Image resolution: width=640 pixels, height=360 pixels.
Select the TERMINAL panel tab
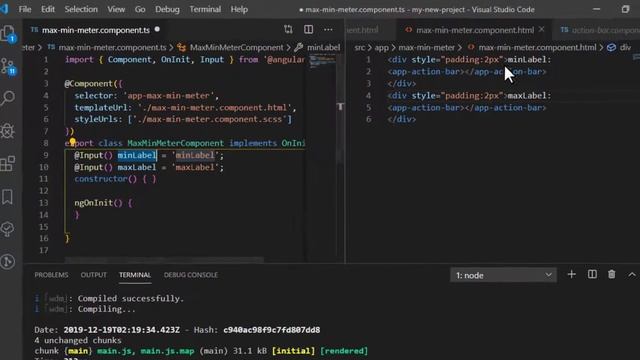135,275
